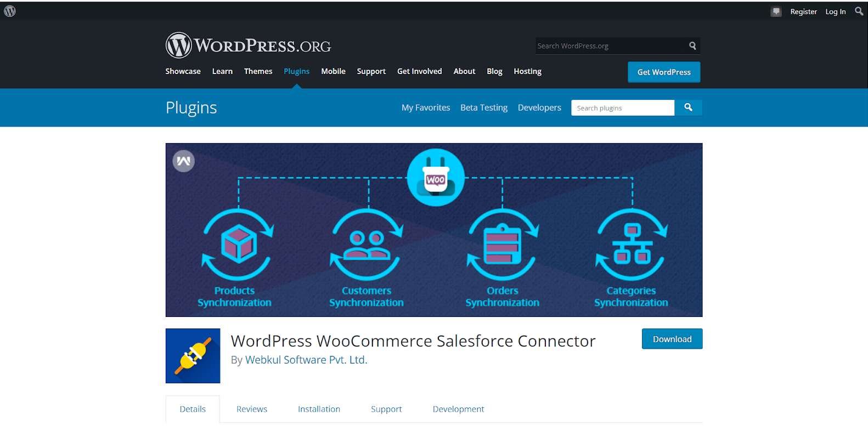
Task: Switch to the Installation tab
Action: [x=319, y=409]
